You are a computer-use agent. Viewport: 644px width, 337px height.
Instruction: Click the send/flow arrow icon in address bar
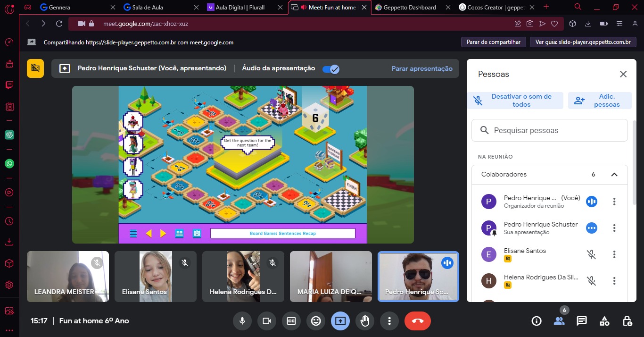543,24
